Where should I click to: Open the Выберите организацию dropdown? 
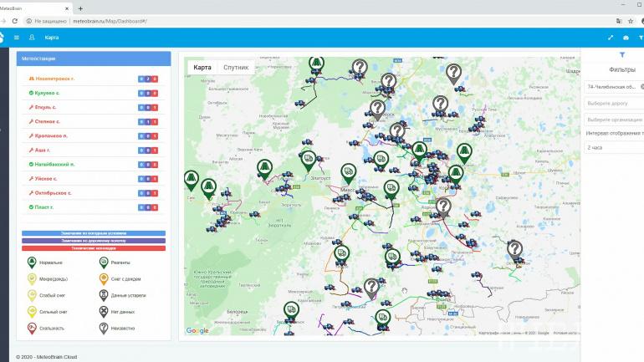[x=613, y=119]
